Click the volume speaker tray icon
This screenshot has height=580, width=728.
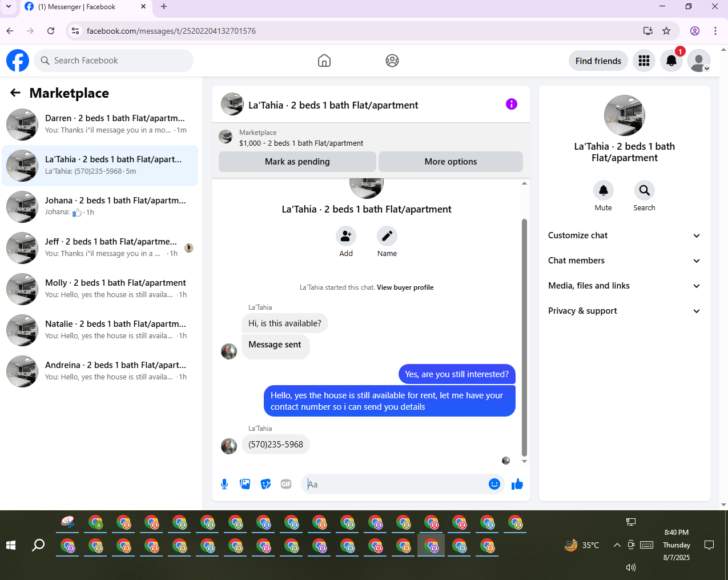(x=631, y=567)
